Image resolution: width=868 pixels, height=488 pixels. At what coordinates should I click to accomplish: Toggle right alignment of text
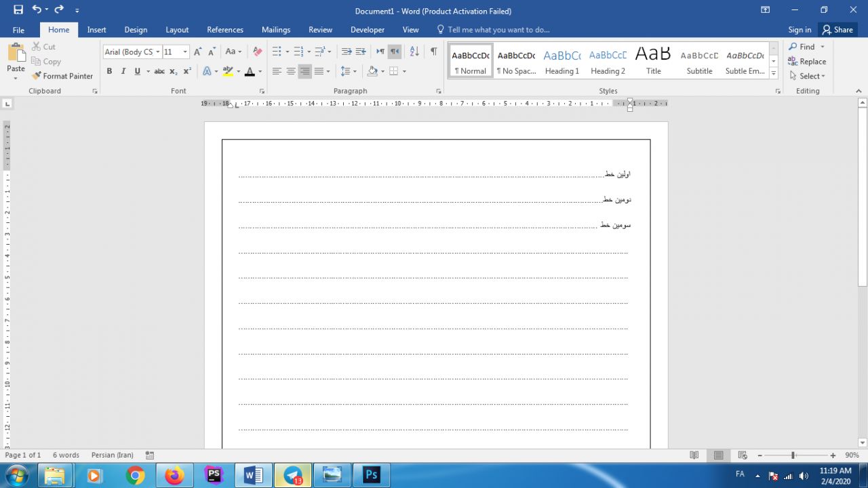pyautogui.click(x=305, y=71)
